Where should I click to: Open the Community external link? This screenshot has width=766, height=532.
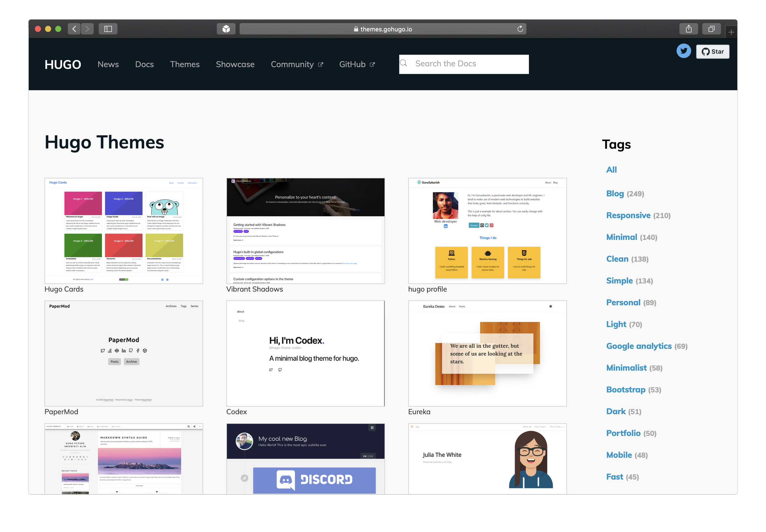[297, 64]
